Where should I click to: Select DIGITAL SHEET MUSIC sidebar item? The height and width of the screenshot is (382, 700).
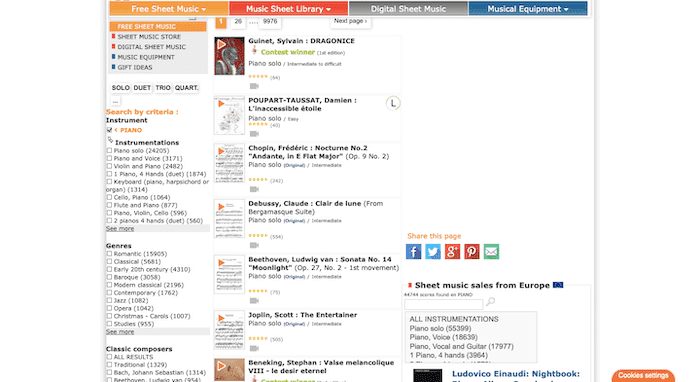[152, 47]
